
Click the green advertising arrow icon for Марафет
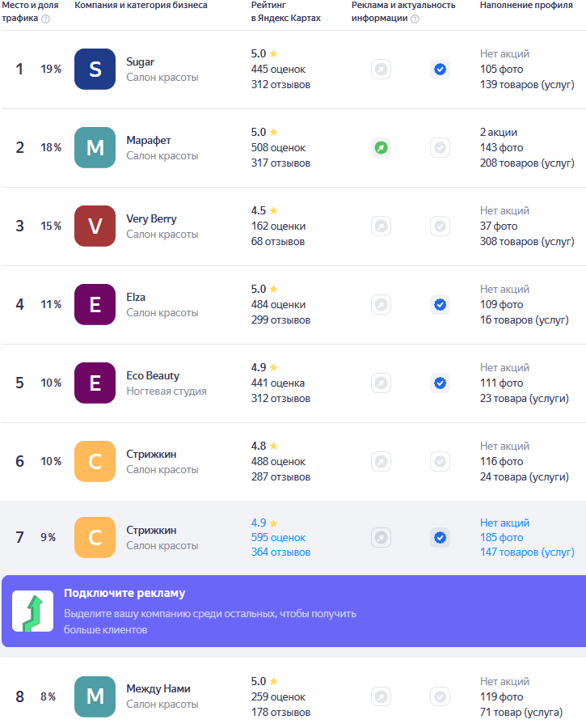381,148
